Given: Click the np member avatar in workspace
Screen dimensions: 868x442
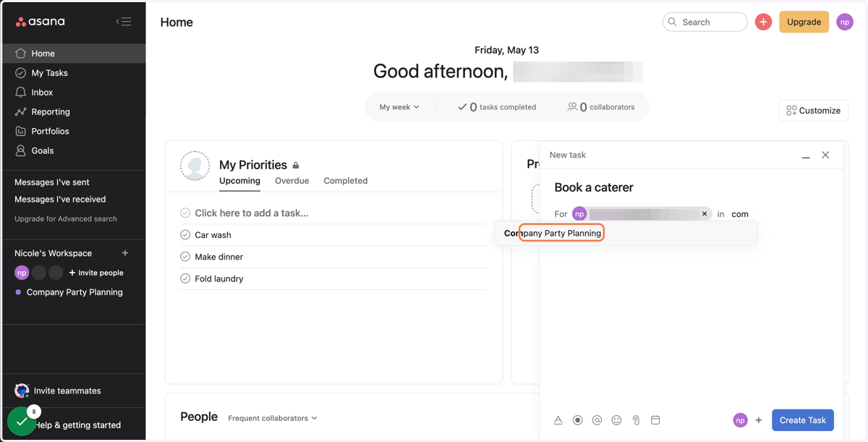Looking at the screenshot, I should [22, 273].
